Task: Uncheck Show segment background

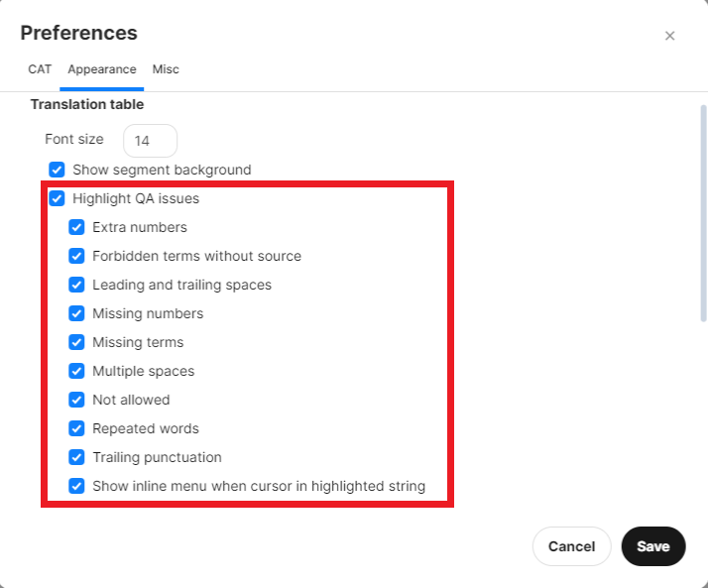Action: click(58, 170)
